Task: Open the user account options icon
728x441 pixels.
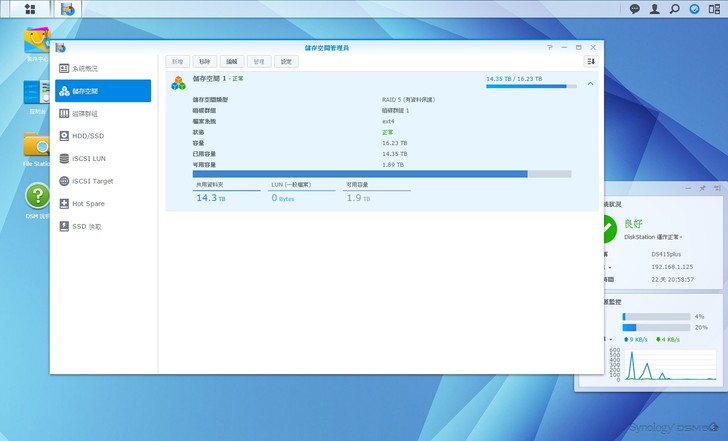Action: click(x=654, y=9)
